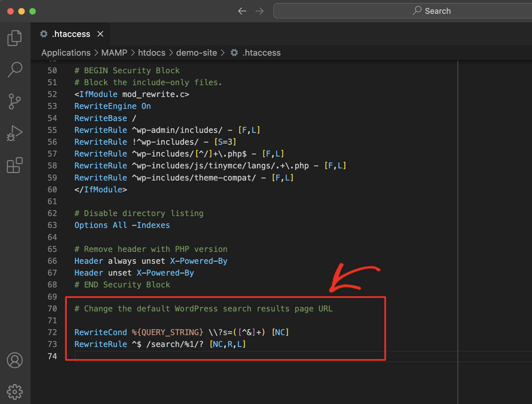Click '<IfModule mod_rewrite.c>' line
The height and width of the screenshot is (404, 532).
(132, 94)
